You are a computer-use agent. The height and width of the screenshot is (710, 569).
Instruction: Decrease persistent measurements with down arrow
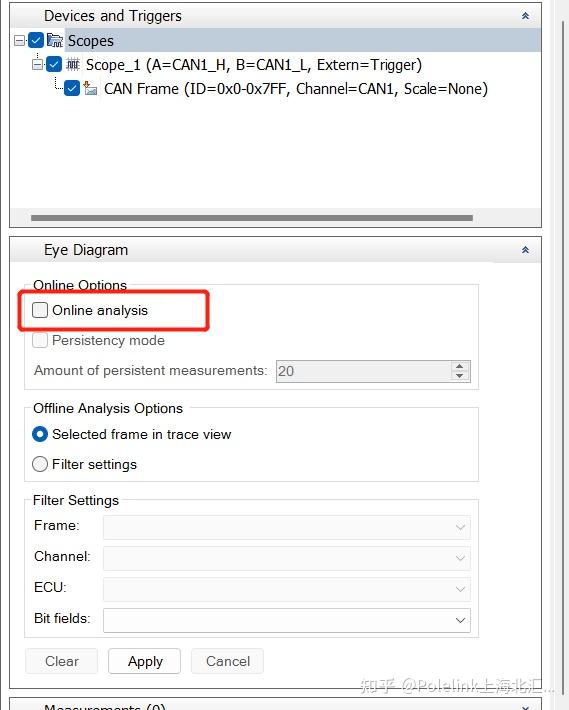[x=460, y=376]
